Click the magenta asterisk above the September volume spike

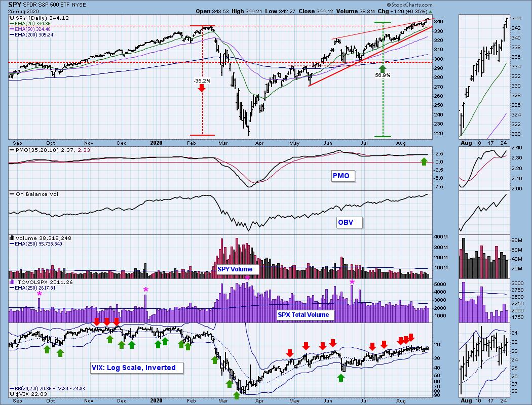[40, 294]
